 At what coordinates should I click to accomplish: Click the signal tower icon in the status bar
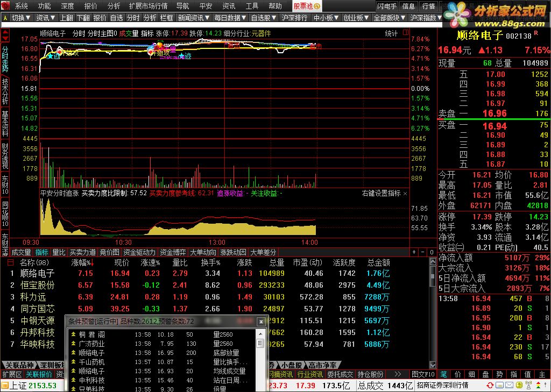coord(528,386)
